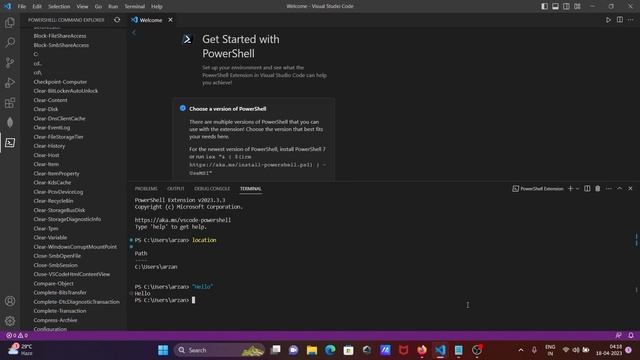Open the View menu

82,7
